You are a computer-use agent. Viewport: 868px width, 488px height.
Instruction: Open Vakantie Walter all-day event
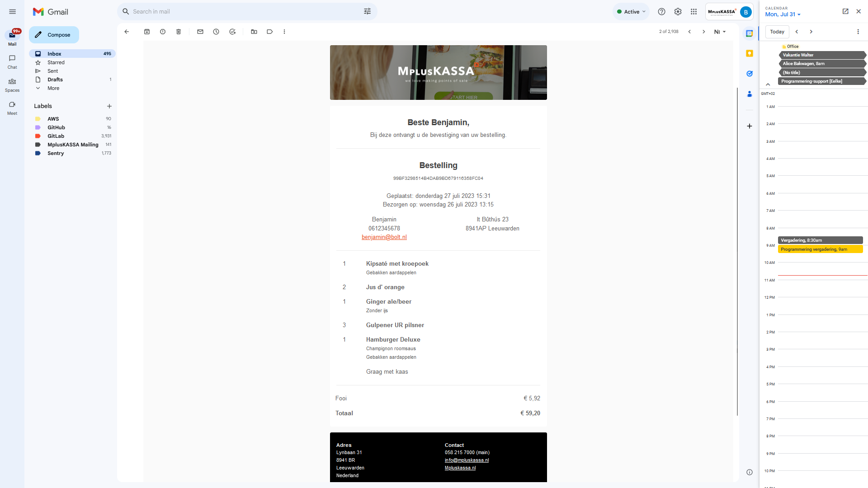[x=822, y=55]
